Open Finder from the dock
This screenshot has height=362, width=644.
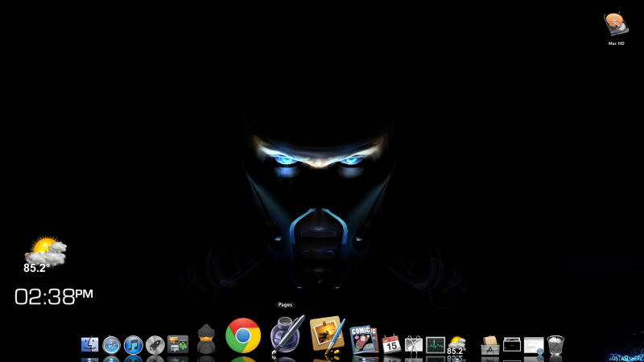coord(89,345)
